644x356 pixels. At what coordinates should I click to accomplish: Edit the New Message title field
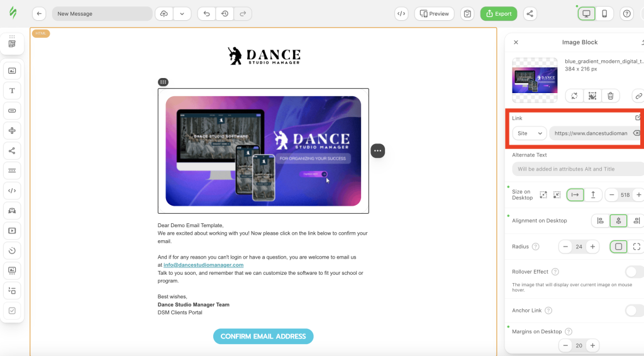[102, 14]
